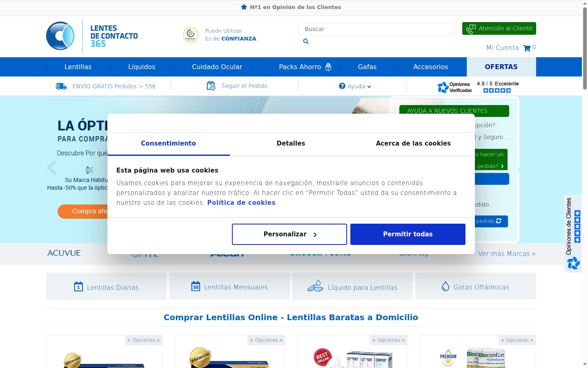Screen dimensions: 588x368
Task: Open the shopping cart icon
Action: [527, 48]
